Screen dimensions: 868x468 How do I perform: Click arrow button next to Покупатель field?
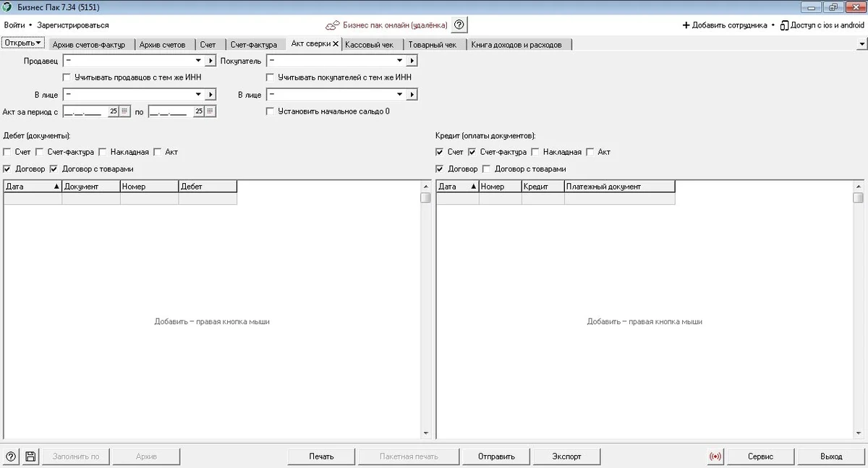[x=412, y=61]
